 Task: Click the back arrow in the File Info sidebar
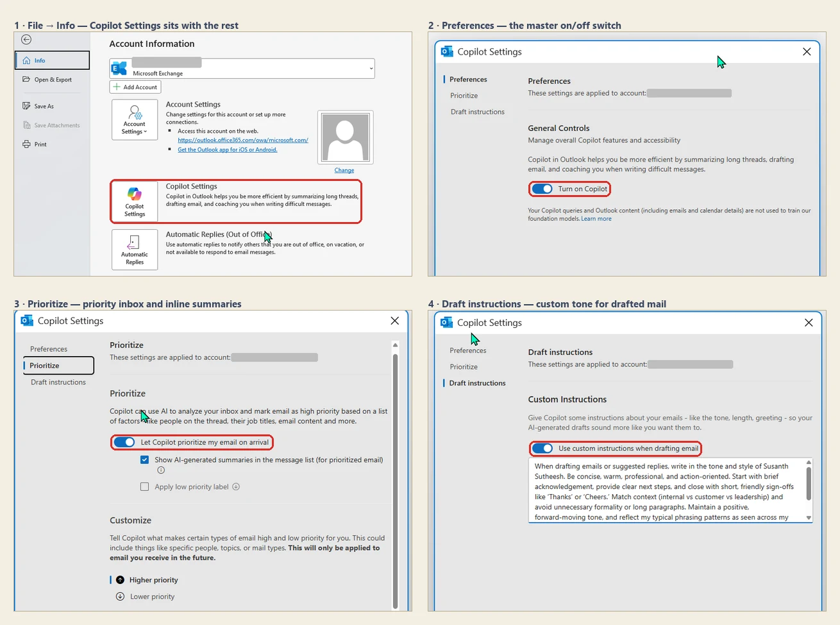[26, 40]
